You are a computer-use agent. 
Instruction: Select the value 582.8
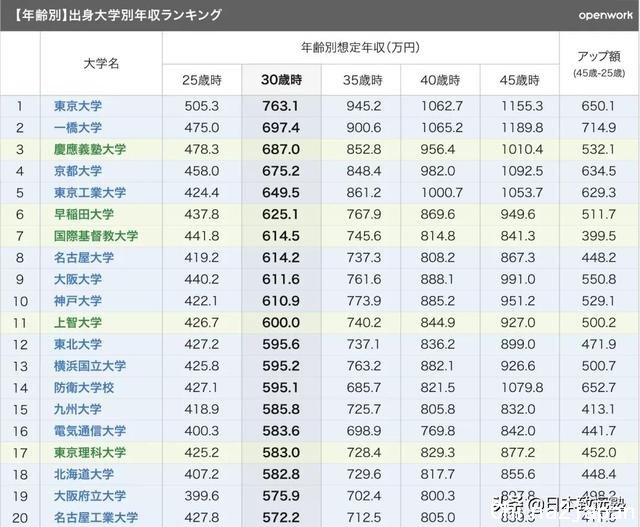[281, 474]
